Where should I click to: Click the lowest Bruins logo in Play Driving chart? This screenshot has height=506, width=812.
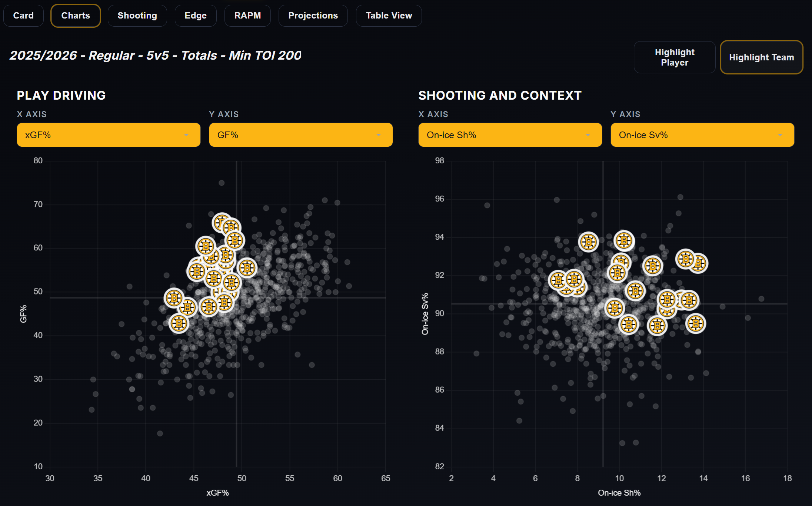pyautogui.click(x=179, y=323)
